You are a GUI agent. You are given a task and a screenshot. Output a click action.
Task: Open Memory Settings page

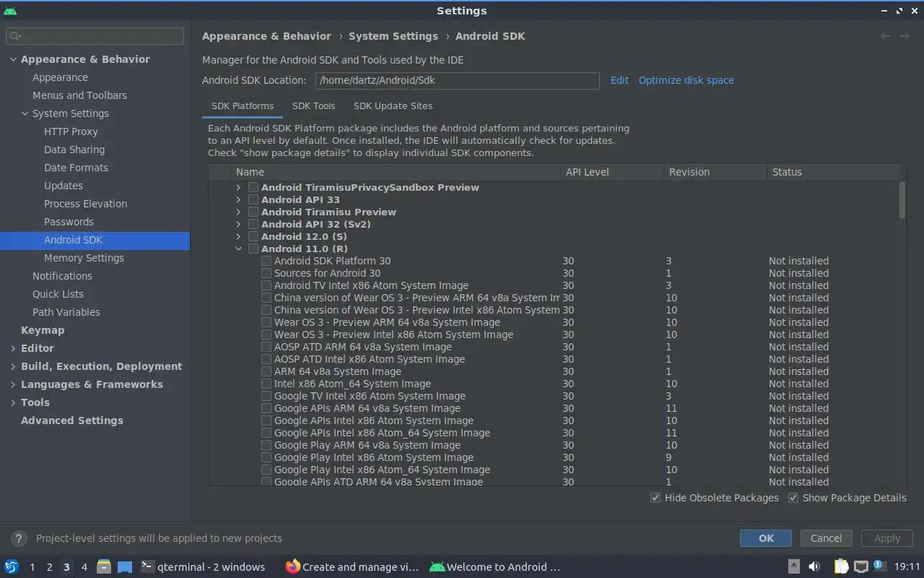click(x=84, y=258)
